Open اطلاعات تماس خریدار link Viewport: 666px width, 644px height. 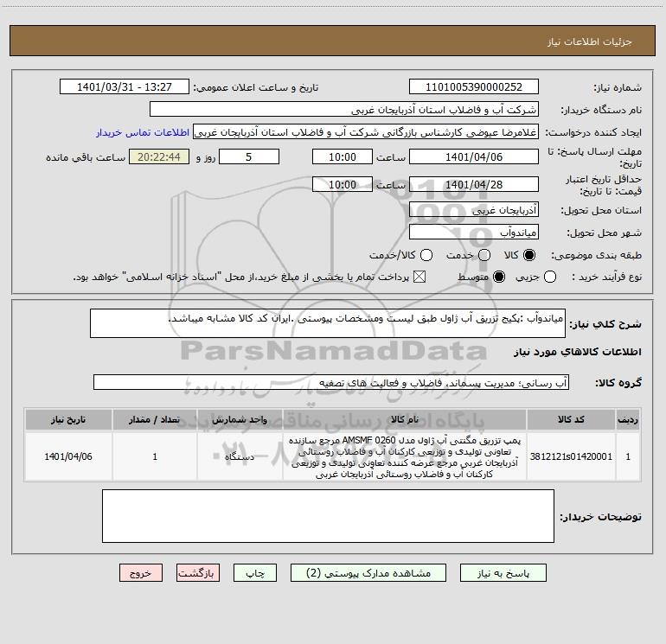tap(143, 132)
